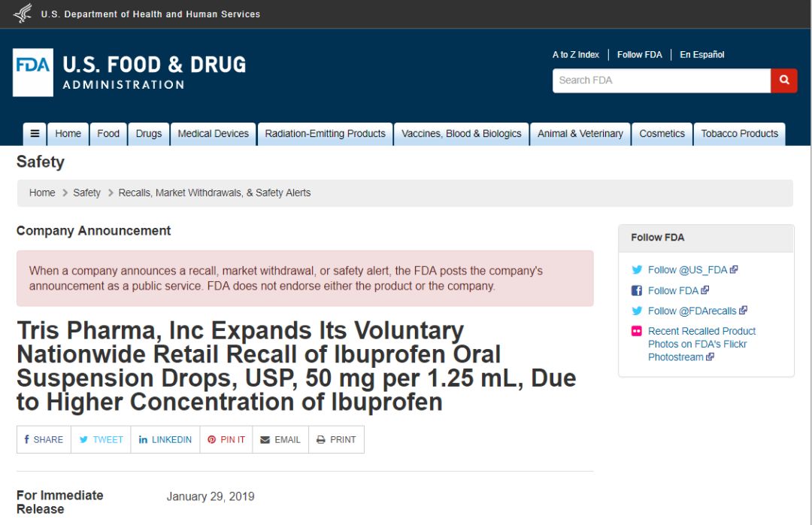Click external link icon after Follow @FDArecalls
Screen dimensions: 812x525
click(x=743, y=310)
